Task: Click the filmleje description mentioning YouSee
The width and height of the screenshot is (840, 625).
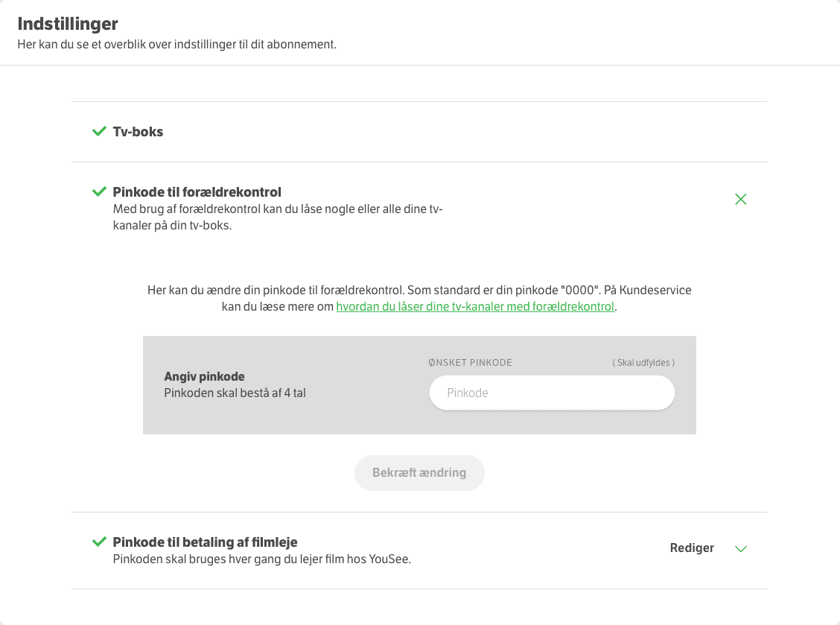Action: click(x=261, y=559)
